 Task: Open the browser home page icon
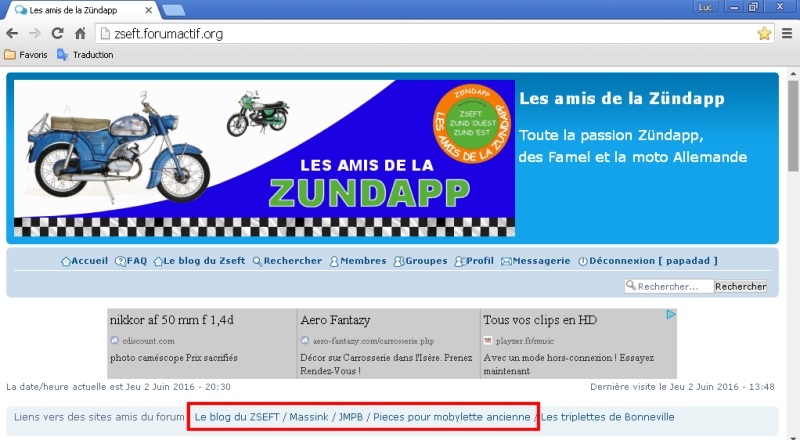click(80, 34)
